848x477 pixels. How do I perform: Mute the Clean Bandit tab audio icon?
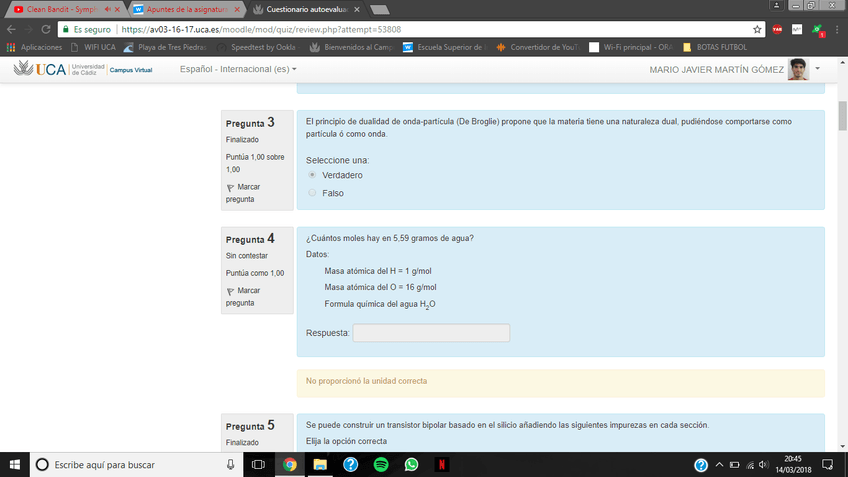(x=108, y=9)
